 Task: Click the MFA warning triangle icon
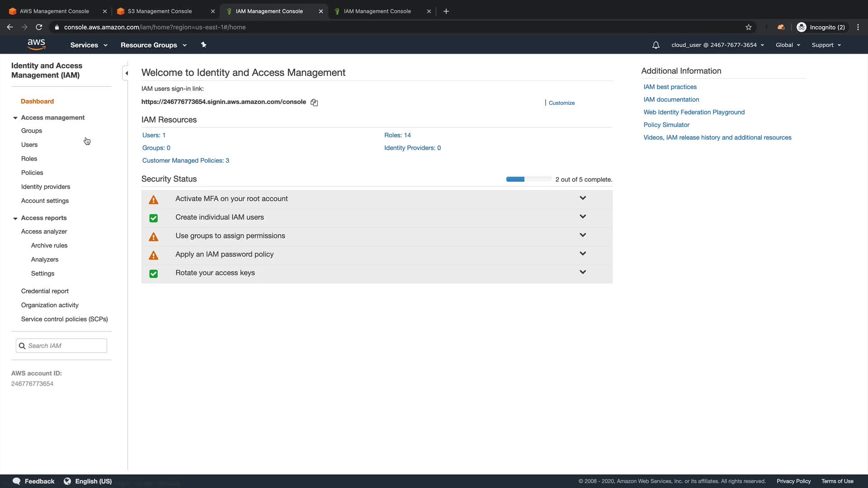(x=154, y=200)
